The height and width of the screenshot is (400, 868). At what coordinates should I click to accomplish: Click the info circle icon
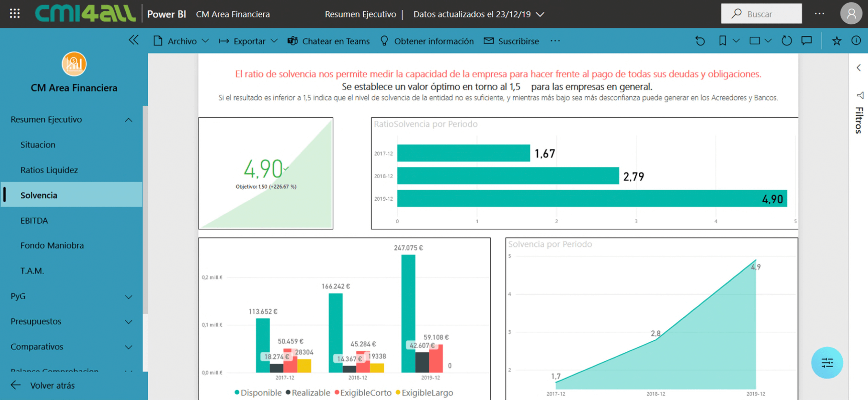point(856,41)
